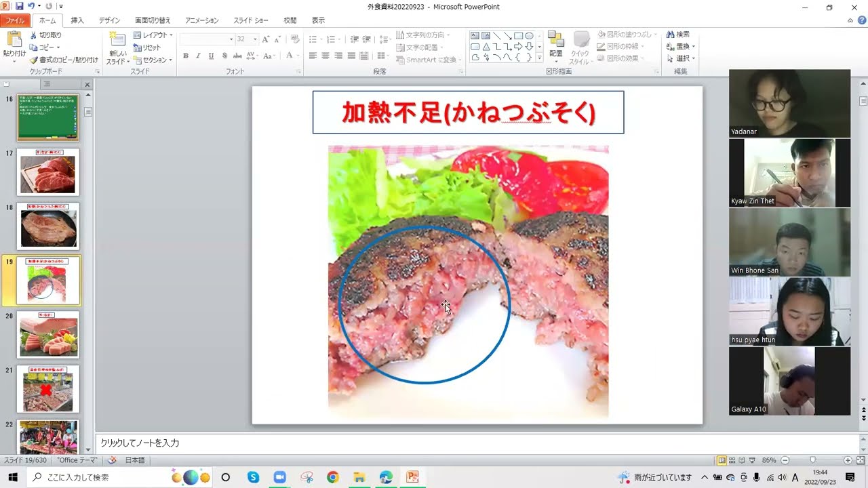Image resolution: width=868 pixels, height=488 pixels.
Task: Apply left text alignment
Action: [x=313, y=56]
